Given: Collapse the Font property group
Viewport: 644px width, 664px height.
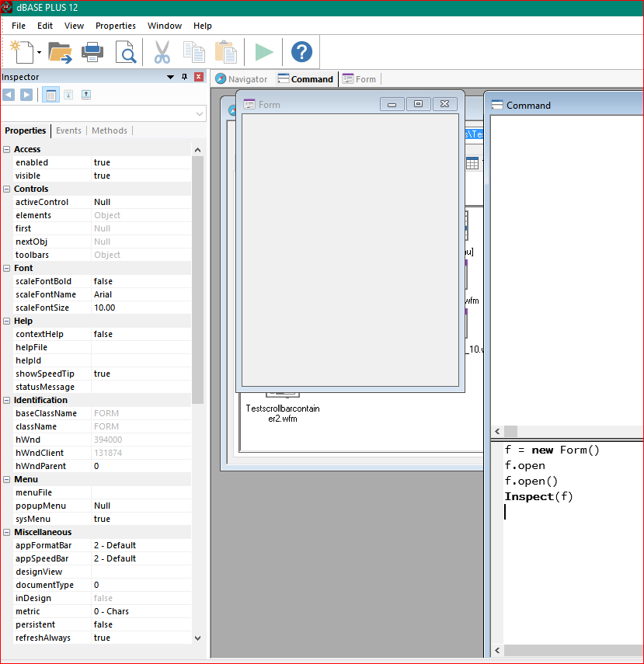Looking at the screenshot, I should (7, 268).
